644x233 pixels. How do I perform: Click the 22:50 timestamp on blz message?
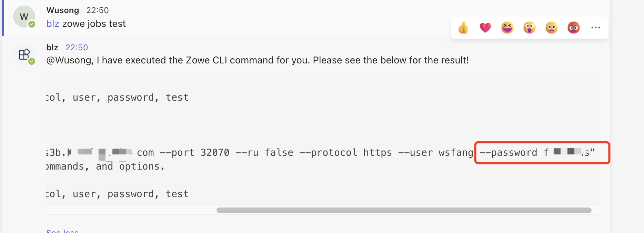point(77,47)
